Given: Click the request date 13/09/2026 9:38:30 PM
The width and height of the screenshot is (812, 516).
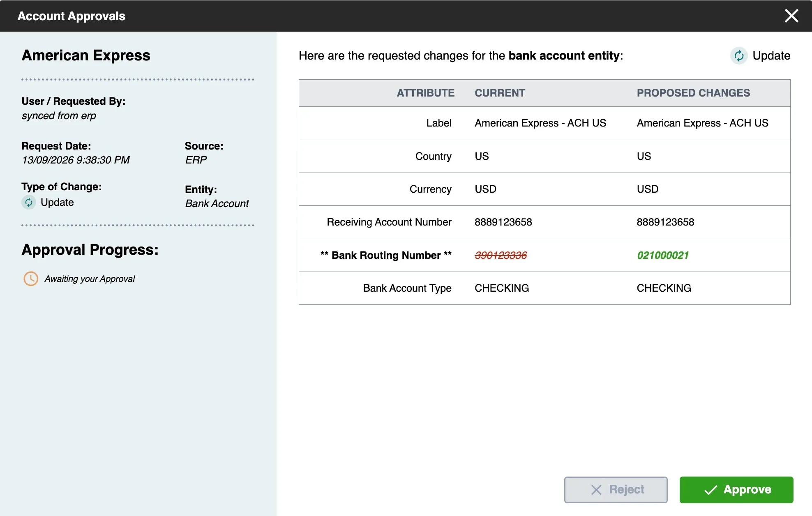Looking at the screenshot, I should click(76, 160).
